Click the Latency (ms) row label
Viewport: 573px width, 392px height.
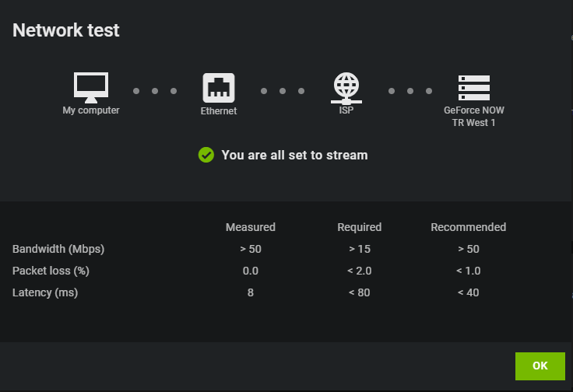click(x=45, y=292)
